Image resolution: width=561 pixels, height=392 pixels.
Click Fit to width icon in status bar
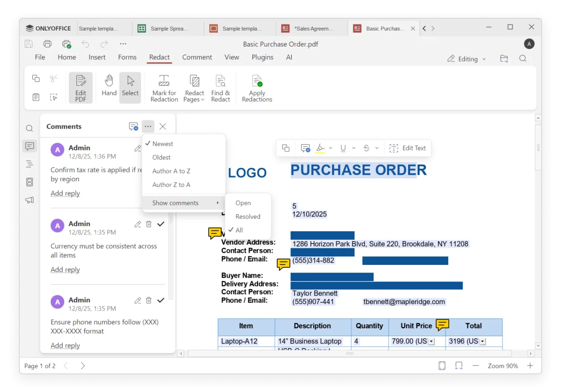459,366
